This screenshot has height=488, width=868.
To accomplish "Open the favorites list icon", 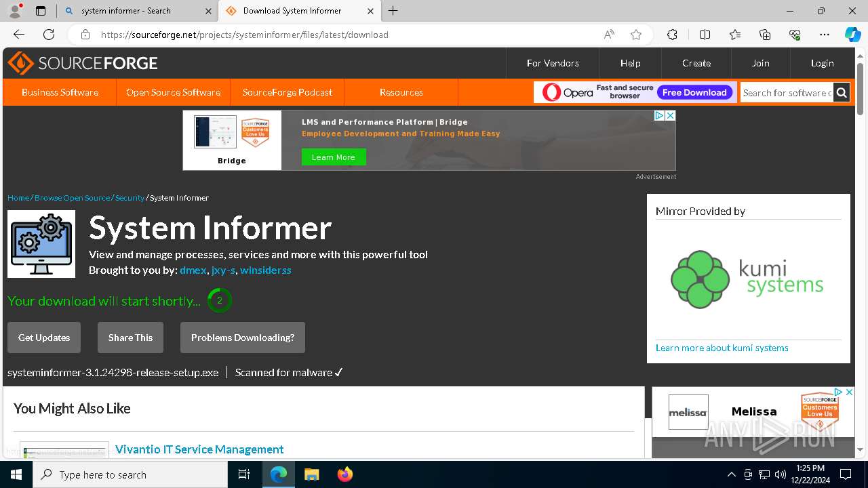I will point(735,35).
